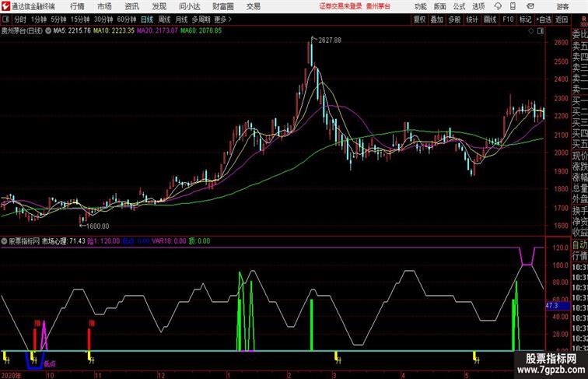Expand the 更多 periods dropdown
Screen dimensions: 588x379
coord(222,19)
